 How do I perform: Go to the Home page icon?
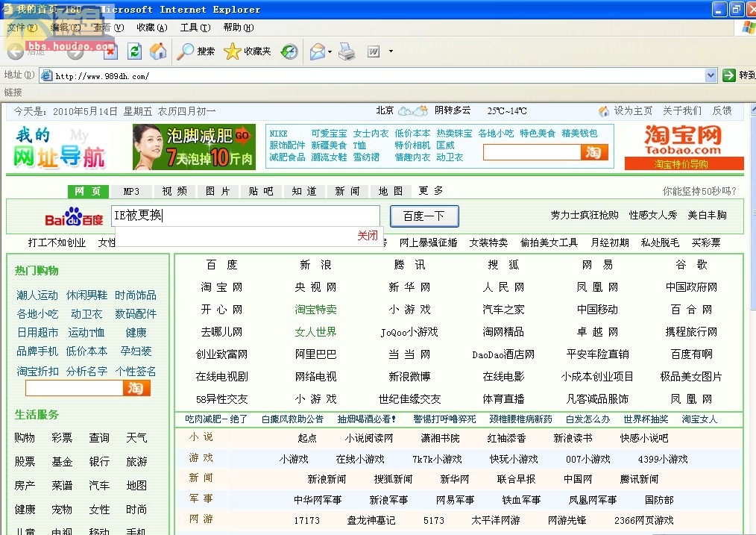157,51
